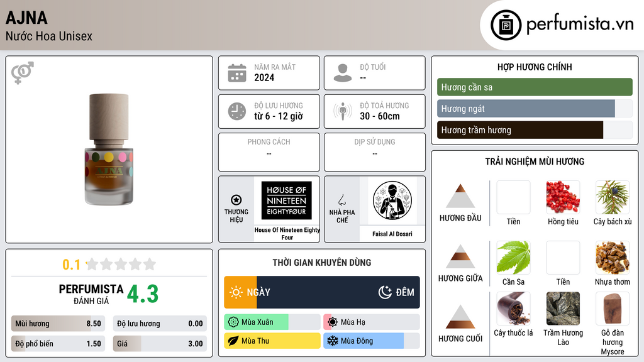Viewport: 644px width, 362px height.
Task: Click the release year value 2024
Action: tap(264, 77)
